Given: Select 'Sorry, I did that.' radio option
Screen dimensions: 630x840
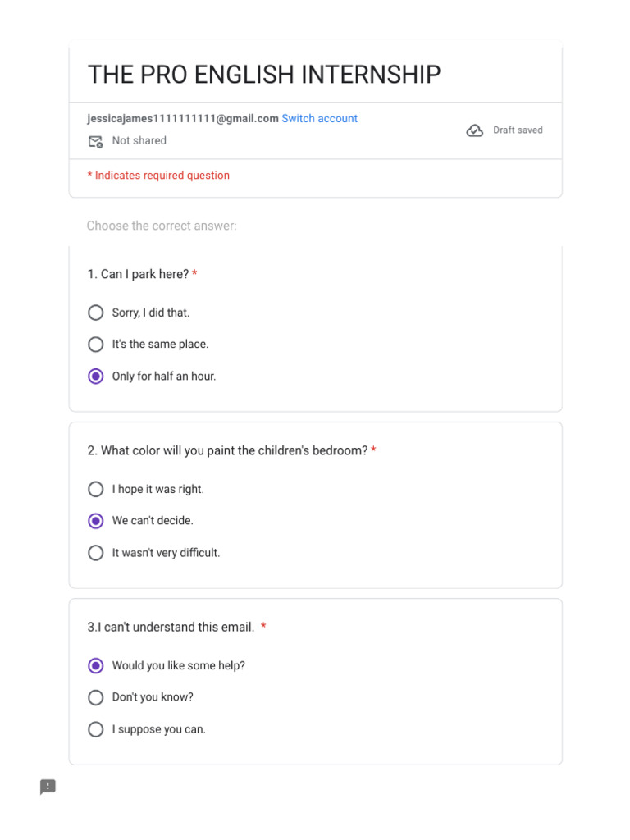Looking at the screenshot, I should (x=96, y=313).
